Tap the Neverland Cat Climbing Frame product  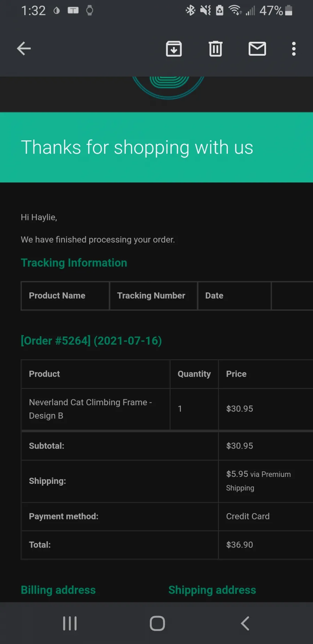[90, 409]
